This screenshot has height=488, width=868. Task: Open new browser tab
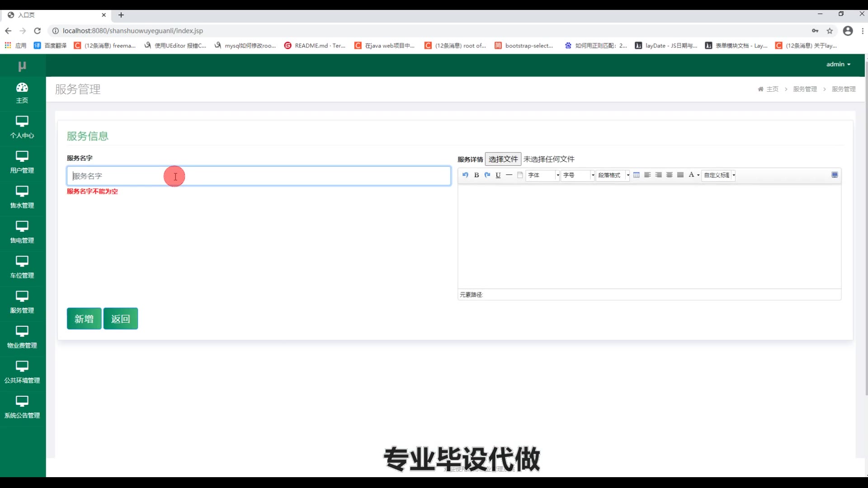121,15
